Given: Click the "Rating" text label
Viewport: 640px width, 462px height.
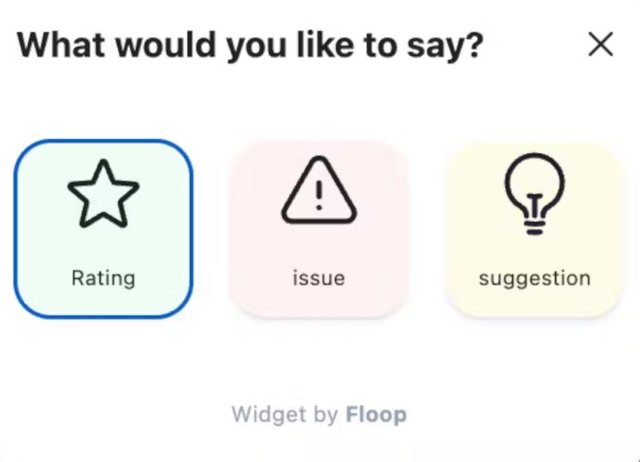Looking at the screenshot, I should pos(103,278).
